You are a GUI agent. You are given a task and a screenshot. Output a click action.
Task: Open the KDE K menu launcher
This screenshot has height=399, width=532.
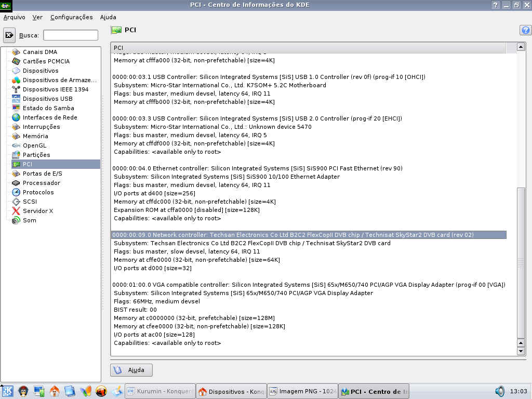(7, 391)
